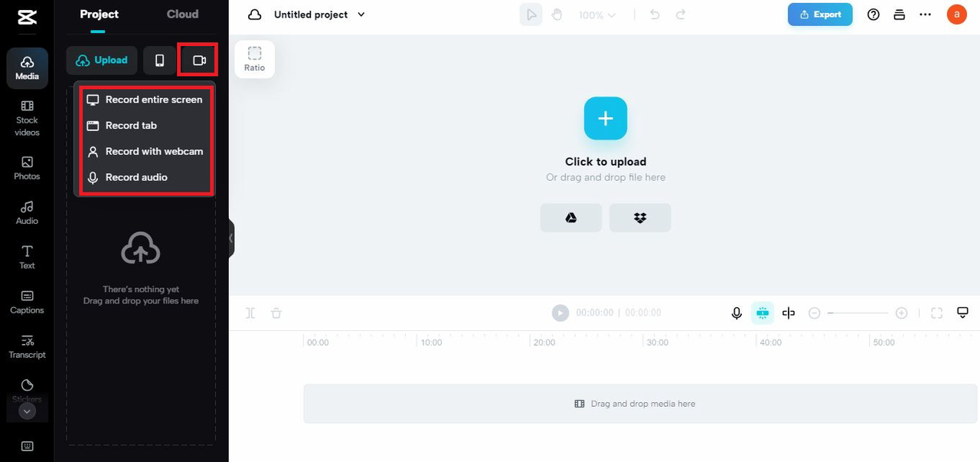Click the Export button
Screen dimensions: 980x462
tap(820, 15)
